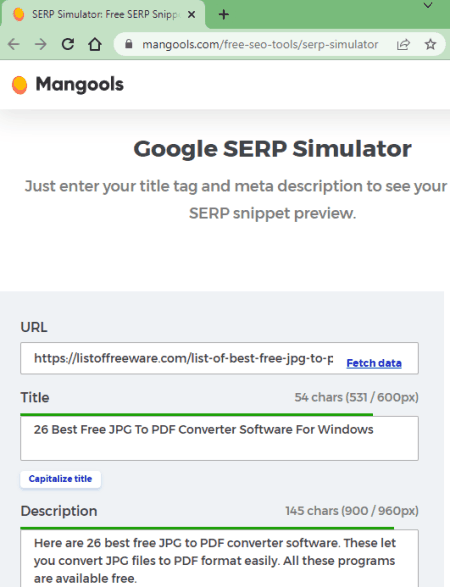Click the browser back arrow
This screenshot has height=587, width=450.
pos(14,45)
